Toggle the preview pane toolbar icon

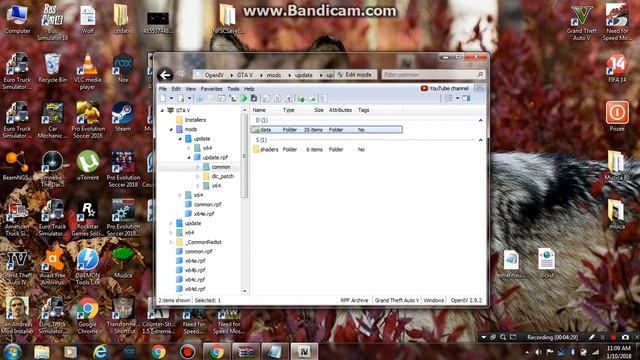pos(466,98)
